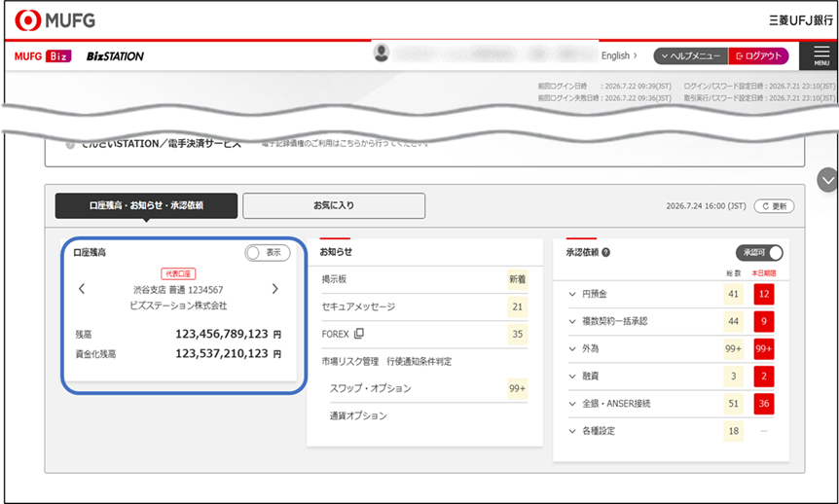Switch to the お気に入り tab

point(334,205)
